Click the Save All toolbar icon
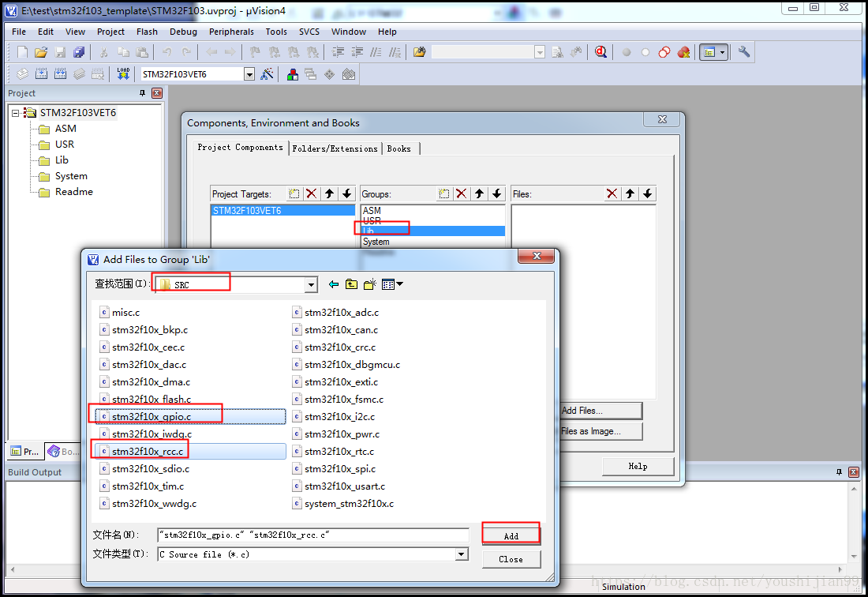The width and height of the screenshot is (868, 597). (79, 52)
